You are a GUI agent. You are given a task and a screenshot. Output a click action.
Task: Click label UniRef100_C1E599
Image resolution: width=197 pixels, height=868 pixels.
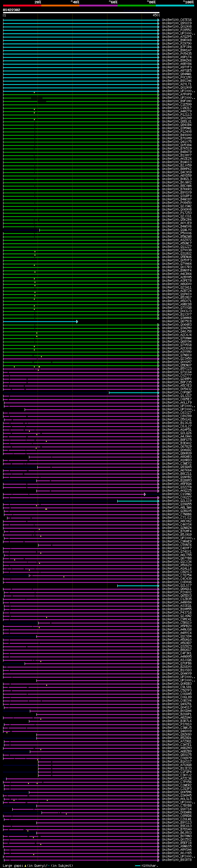177,104
